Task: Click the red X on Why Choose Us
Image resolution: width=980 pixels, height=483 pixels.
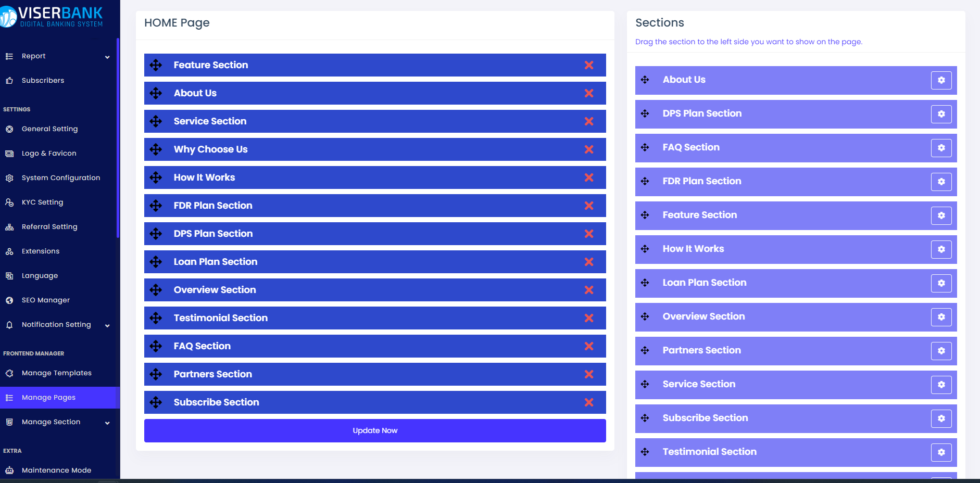Action: pos(588,149)
